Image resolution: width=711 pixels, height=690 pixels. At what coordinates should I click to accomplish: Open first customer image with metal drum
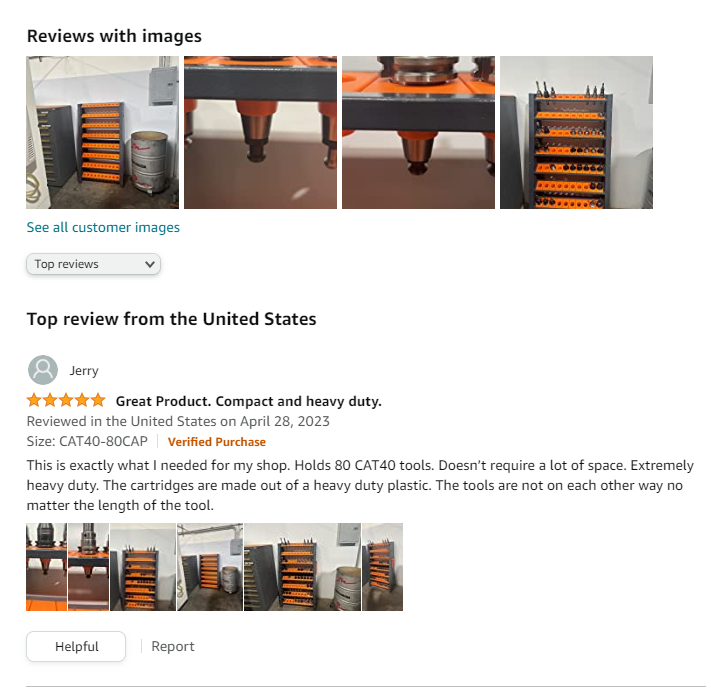pyautogui.click(x=102, y=132)
